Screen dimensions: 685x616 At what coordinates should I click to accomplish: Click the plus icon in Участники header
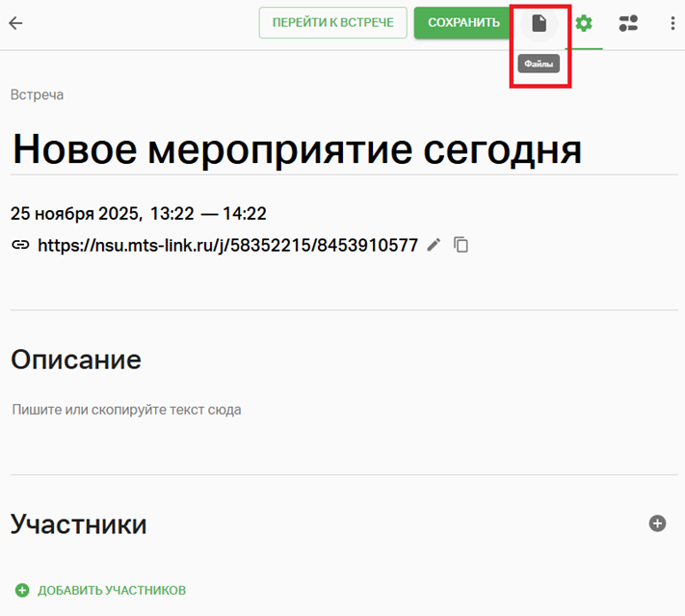coord(657,523)
